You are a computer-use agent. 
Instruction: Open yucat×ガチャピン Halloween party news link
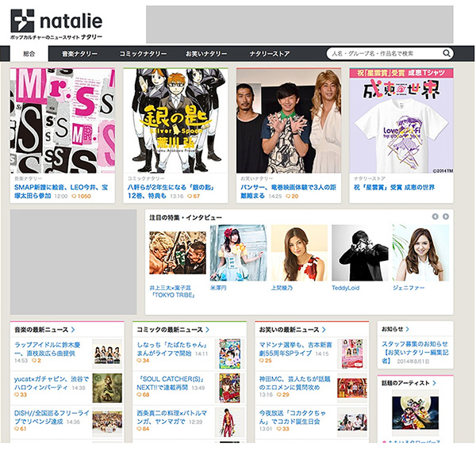point(51,383)
